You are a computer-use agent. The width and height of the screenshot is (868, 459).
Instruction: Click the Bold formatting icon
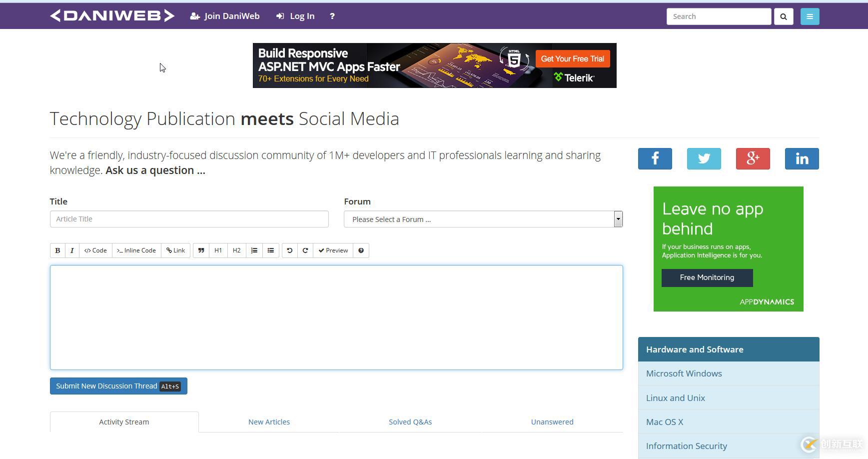(57, 250)
